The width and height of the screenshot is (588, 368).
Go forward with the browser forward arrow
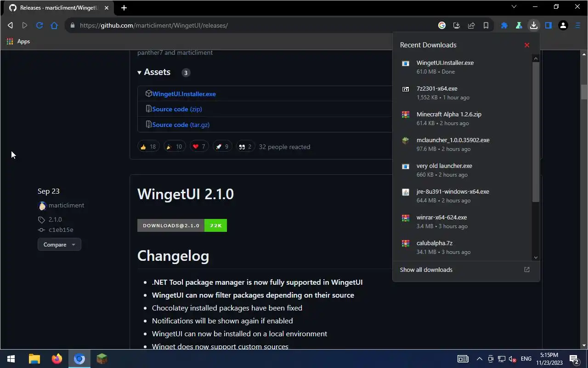click(25, 25)
